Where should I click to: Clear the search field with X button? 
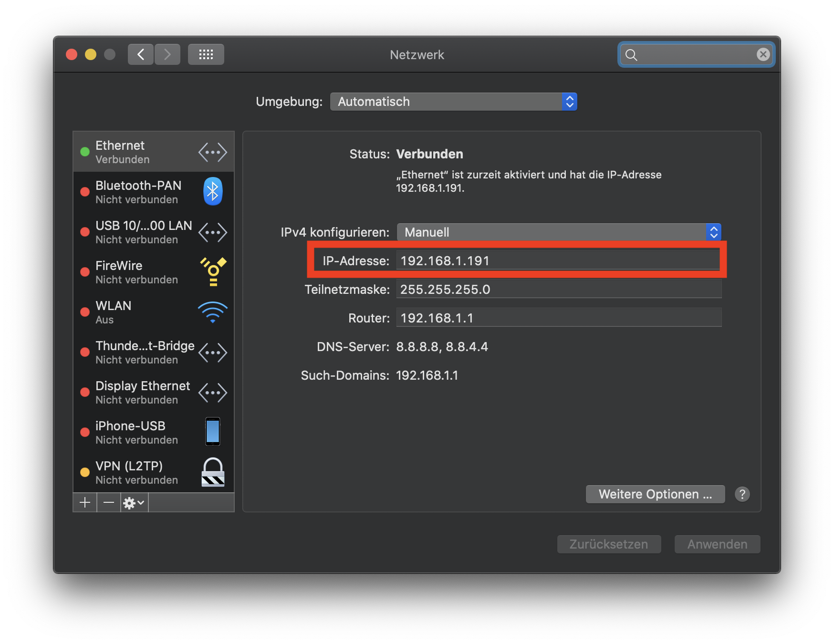coord(763,54)
